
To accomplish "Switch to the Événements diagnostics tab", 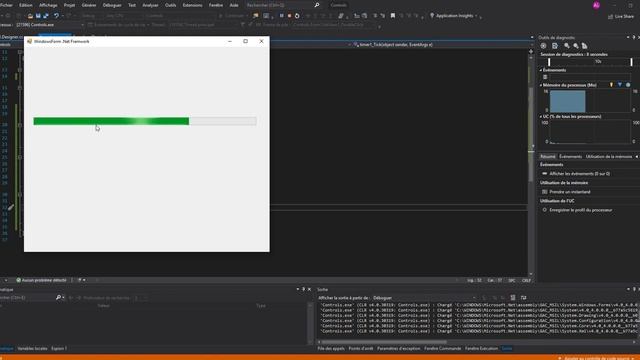I will pos(570,157).
